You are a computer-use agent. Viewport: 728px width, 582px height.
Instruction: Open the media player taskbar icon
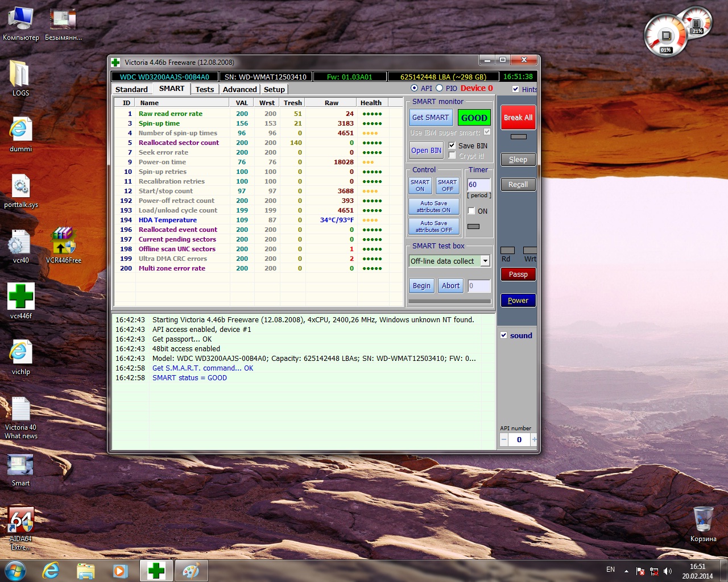pos(120,571)
